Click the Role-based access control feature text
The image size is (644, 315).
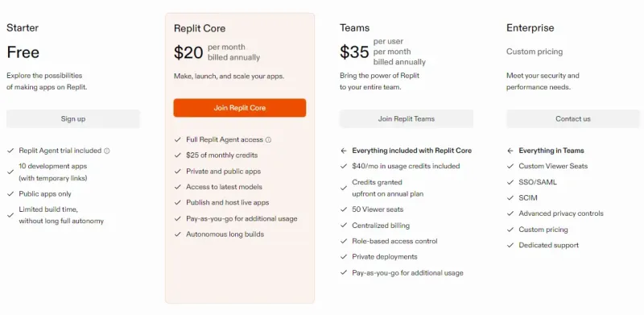[394, 242]
